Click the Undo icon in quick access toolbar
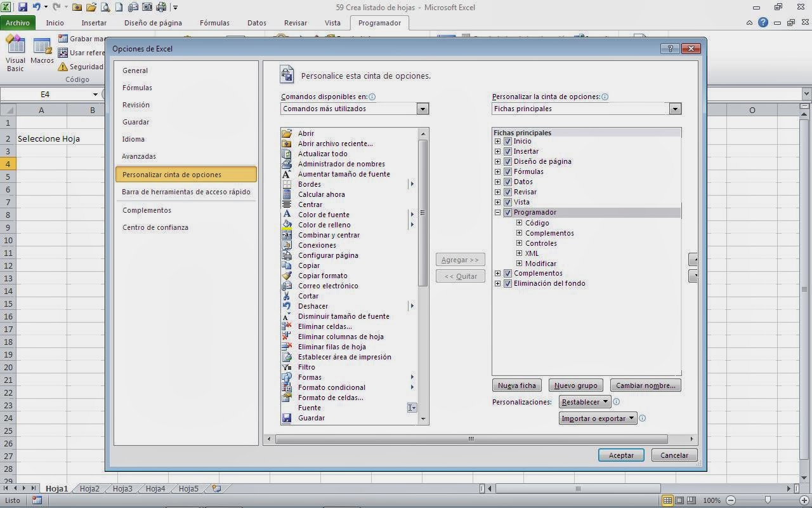The height and width of the screenshot is (508, 812). click(x=37, y=8)
